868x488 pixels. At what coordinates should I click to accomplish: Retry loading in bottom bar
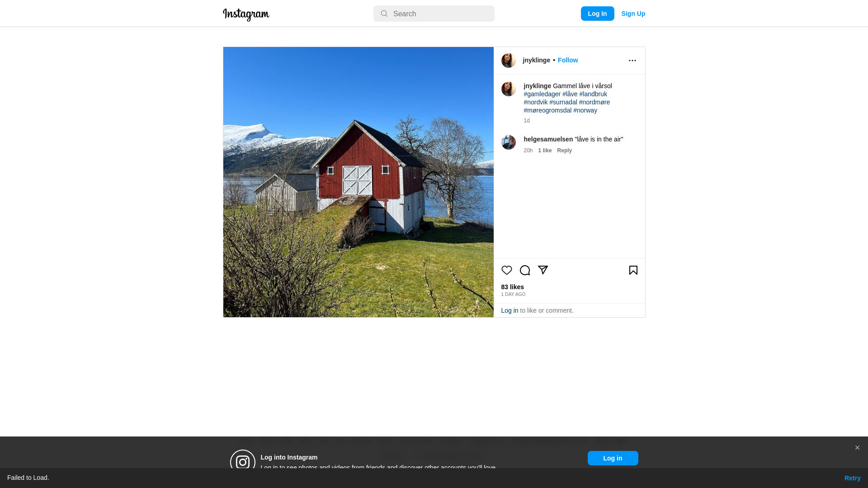click(852, 478)
